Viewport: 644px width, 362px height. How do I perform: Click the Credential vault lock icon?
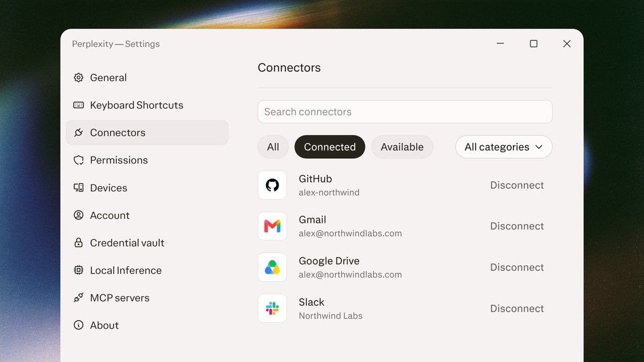[78, 243]
